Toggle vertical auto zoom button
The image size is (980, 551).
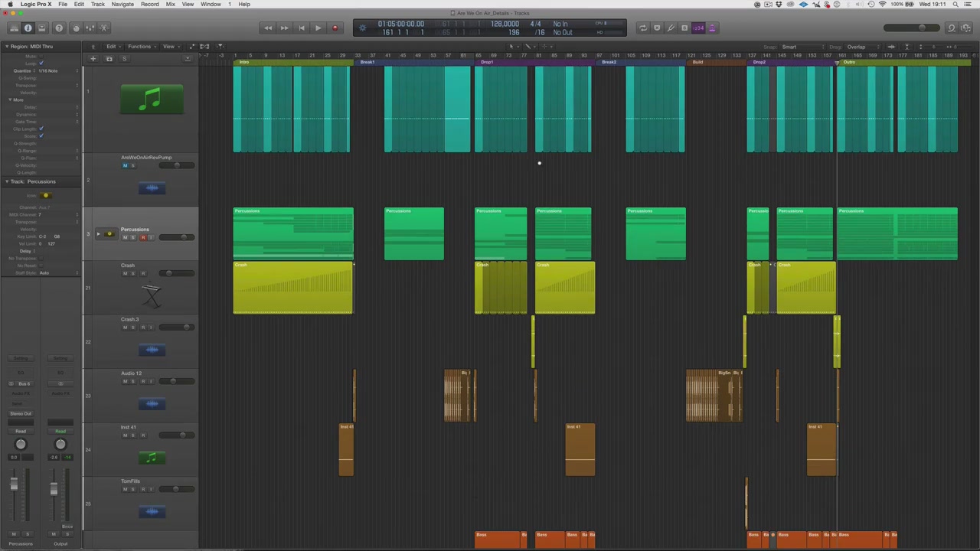click(x=906, y=47)
